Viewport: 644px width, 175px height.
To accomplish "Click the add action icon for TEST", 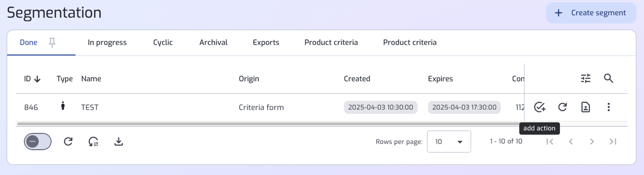I will click(x=540, y=107).
